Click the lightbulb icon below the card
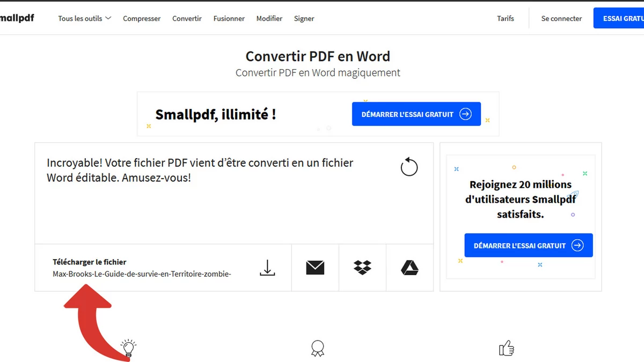 pos(128,349)
